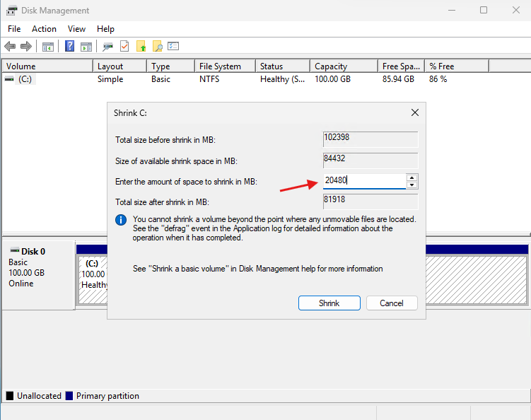Open Help via blue question mark icon

pos(70,47)
